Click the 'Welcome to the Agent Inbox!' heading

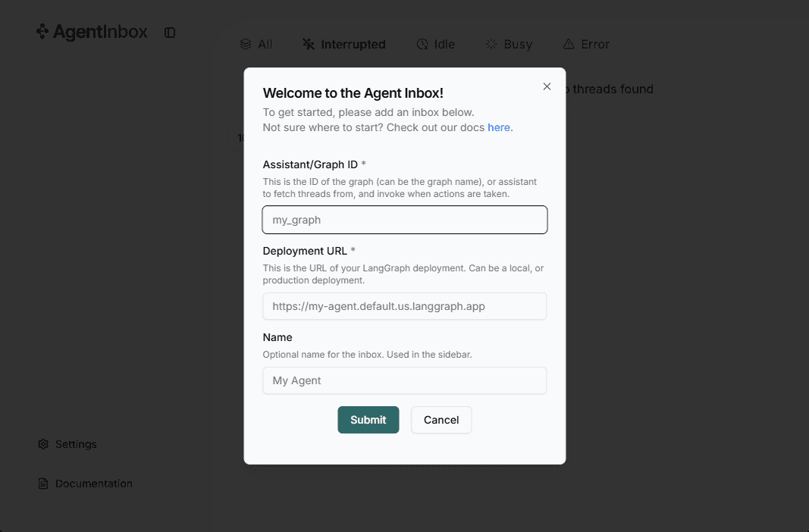(353, 92)
